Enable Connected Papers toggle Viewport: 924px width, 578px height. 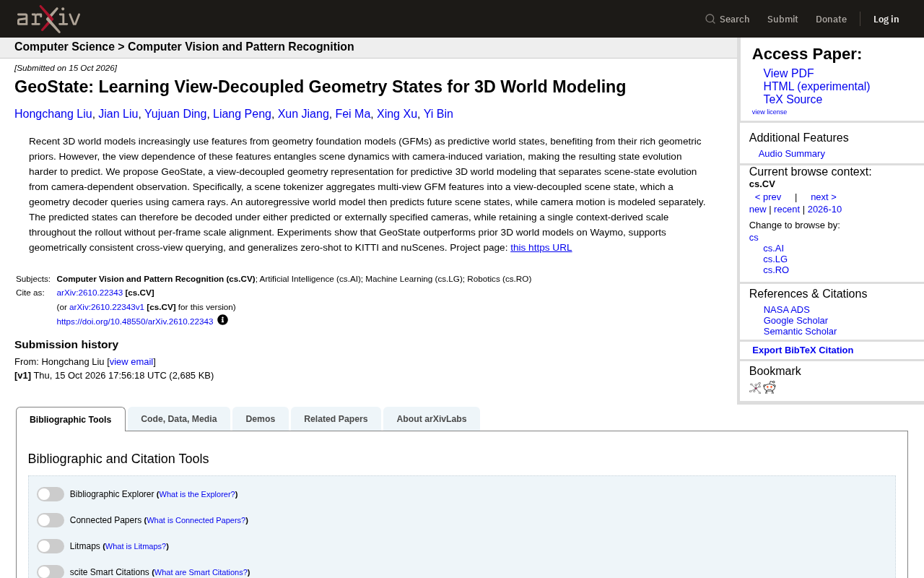click(51, 520)
